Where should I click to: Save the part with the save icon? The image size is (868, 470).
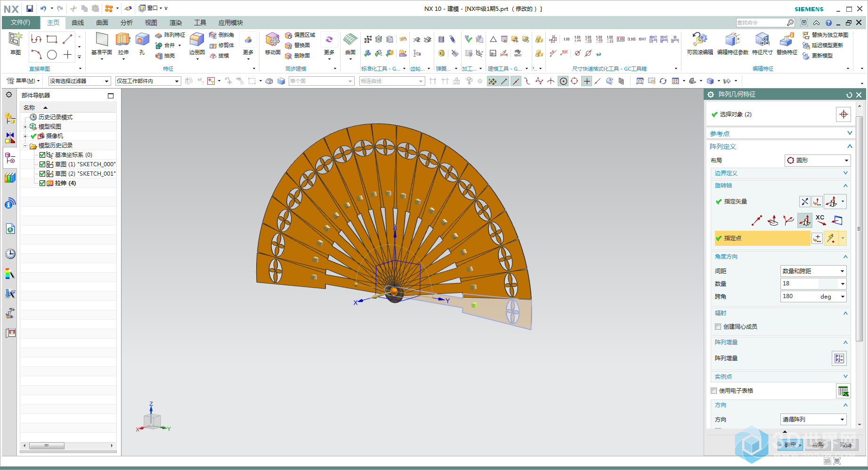tap(30, 8)
